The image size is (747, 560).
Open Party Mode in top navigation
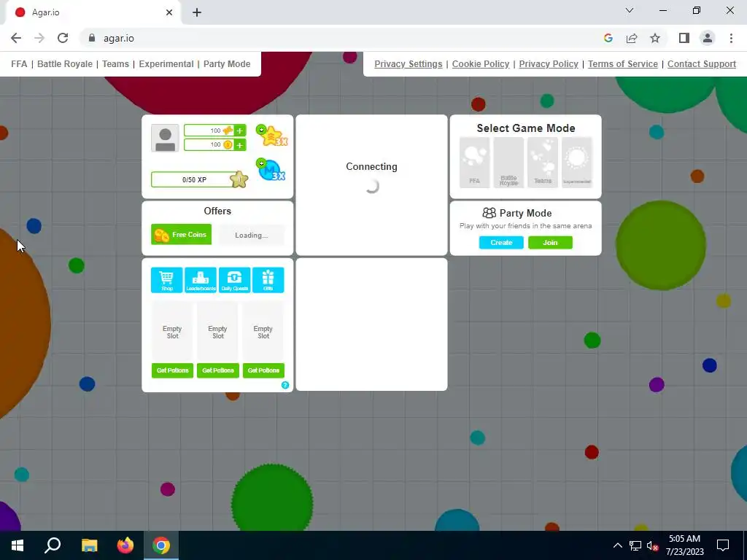tap(227, 64)
